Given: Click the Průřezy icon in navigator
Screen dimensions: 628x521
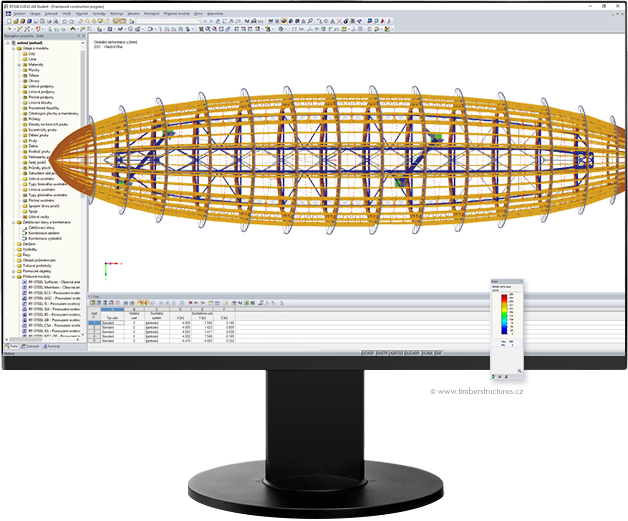Looking at the screenshot, I should click(25, 119).
